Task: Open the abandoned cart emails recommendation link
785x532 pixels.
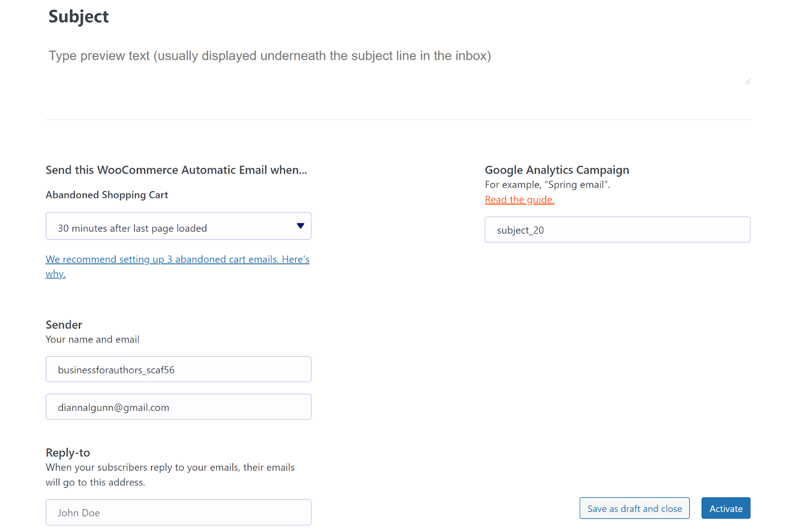Action: tap(177, 260)
